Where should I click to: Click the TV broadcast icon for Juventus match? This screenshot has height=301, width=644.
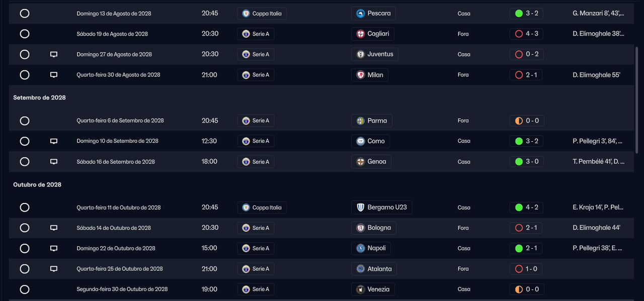point(54,54)
